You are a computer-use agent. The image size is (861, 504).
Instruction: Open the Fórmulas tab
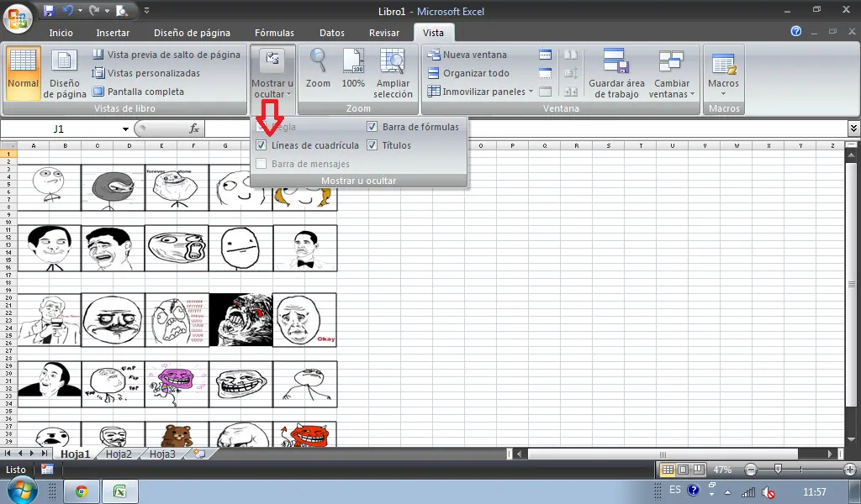point(275,33)
